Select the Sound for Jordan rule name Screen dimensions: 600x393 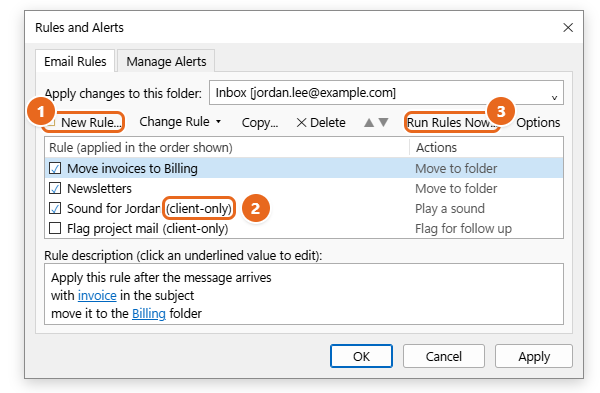click(x=150, y=209)
